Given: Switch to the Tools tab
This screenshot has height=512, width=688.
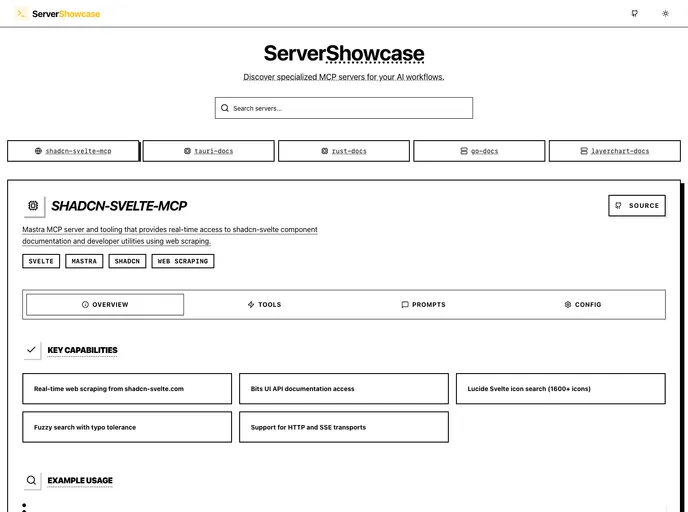Looking at the screenshot, I should coord(264,304).
